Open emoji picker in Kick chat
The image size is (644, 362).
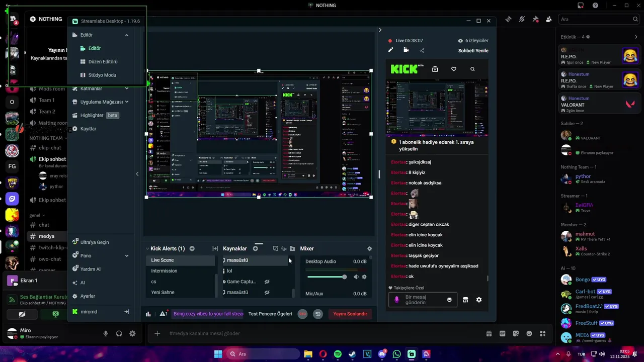tap(449, 300)
